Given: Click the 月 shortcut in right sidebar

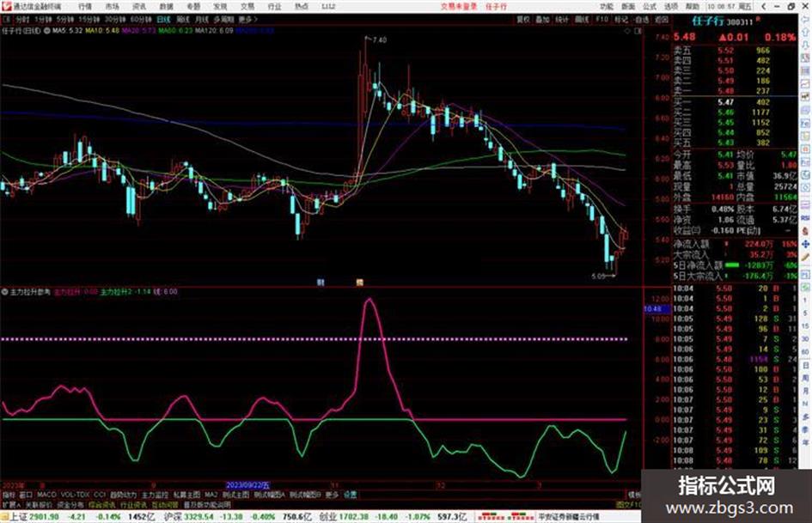Looking at the screenshot, I should [805, 391].
